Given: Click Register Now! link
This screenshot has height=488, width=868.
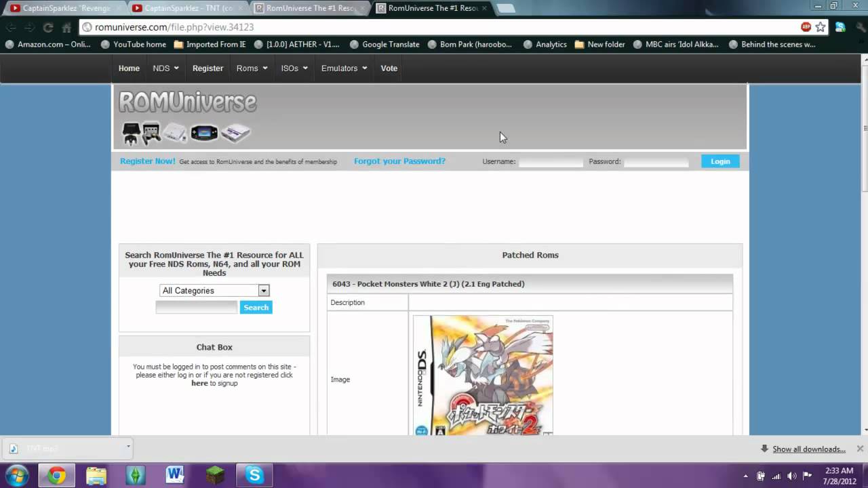Looking at the screenshot, I should point(147,161).
